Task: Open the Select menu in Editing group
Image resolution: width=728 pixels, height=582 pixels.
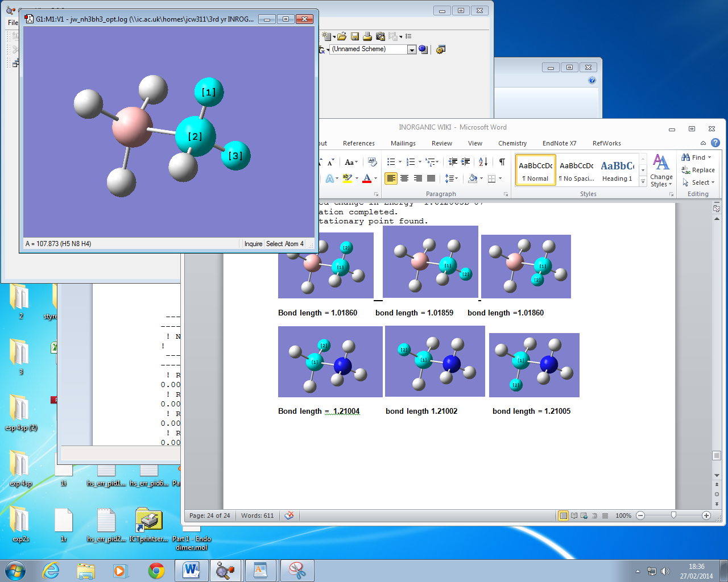Action: coord(698,182)
